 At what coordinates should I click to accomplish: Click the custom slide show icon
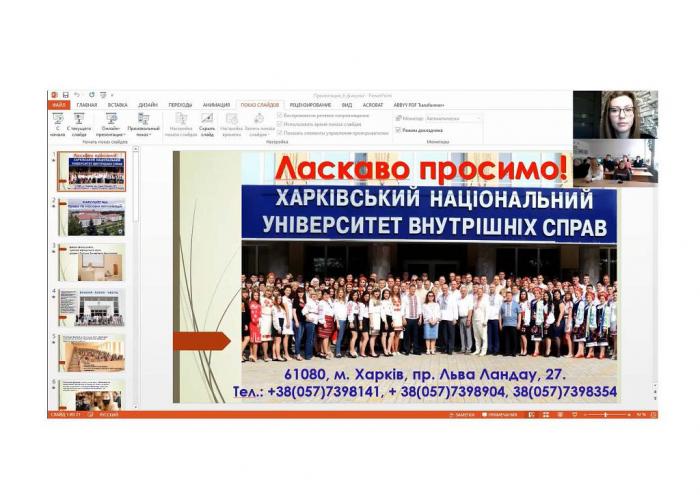[143, 122]
